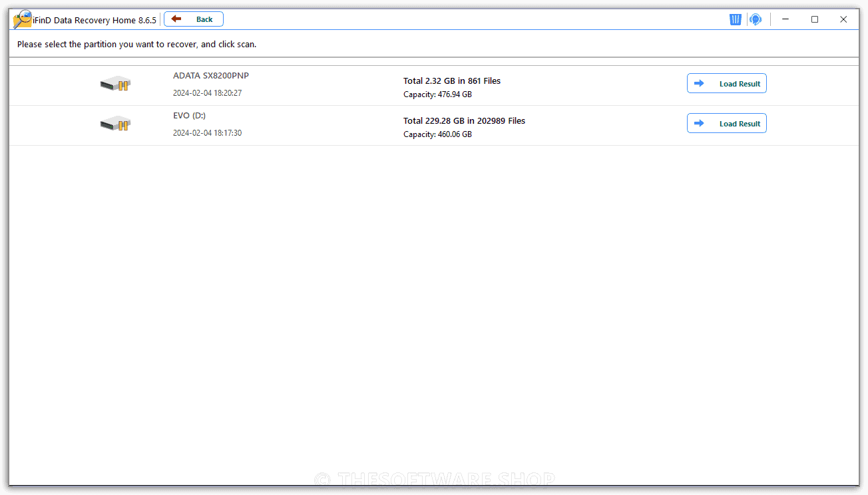Click "Capacity: 476.94 GB" text
Image resolution: width=868 pixels, height=495 pixels.
click(437, 94)
